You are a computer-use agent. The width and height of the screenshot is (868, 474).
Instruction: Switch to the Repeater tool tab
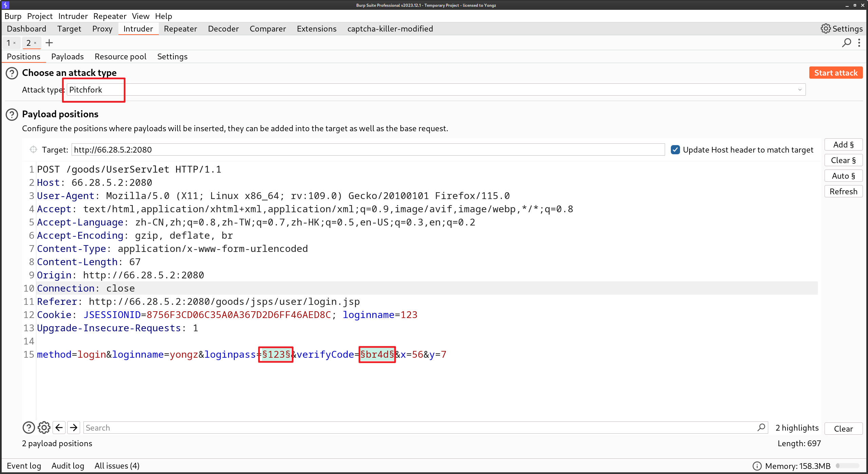tap(180, 29)
